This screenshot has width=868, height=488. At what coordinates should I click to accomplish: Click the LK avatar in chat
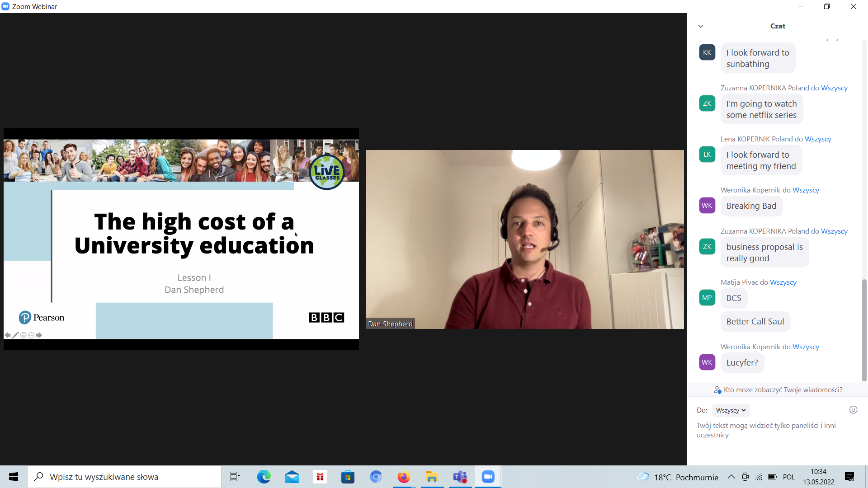[x=707, y=155]
